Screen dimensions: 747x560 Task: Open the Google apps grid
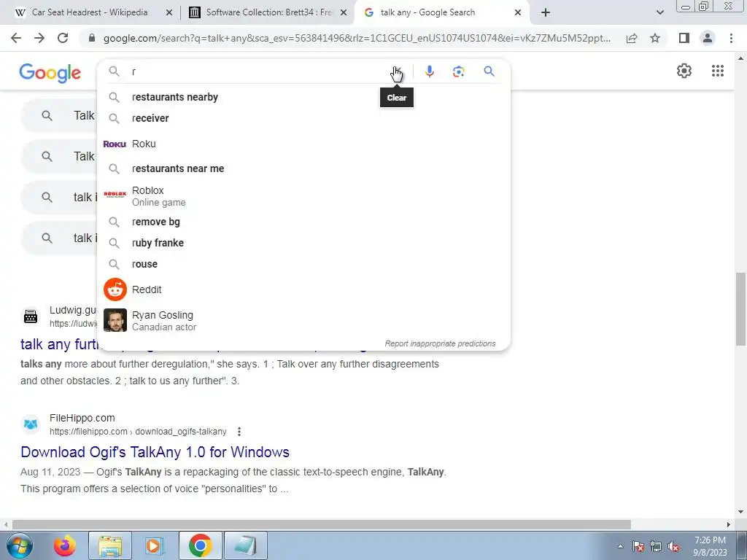coord(718,71)
